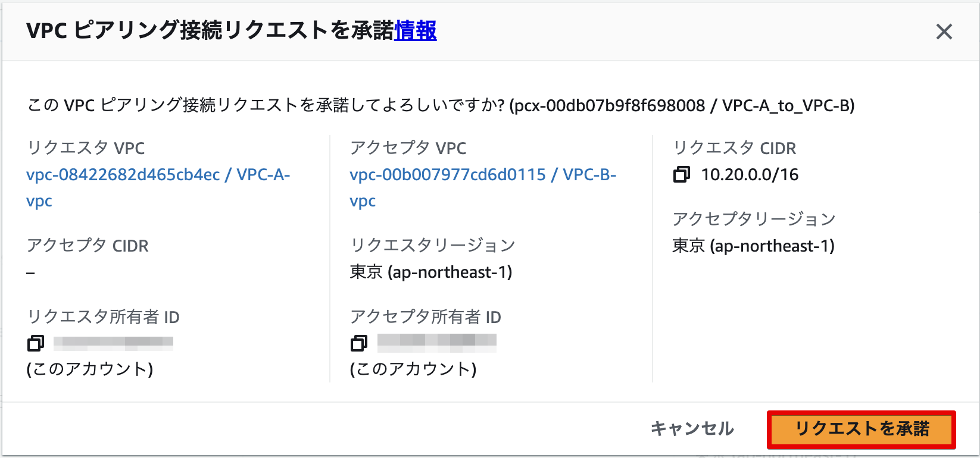Click the dash under アクセプタ CIDR
The height and width of the screenshot is (458, 980).
pos(29,272)
